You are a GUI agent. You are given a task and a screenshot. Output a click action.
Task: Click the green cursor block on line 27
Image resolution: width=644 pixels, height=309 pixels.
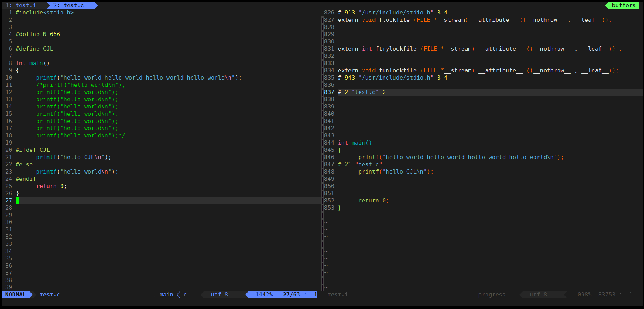click(x=17, y=201)
